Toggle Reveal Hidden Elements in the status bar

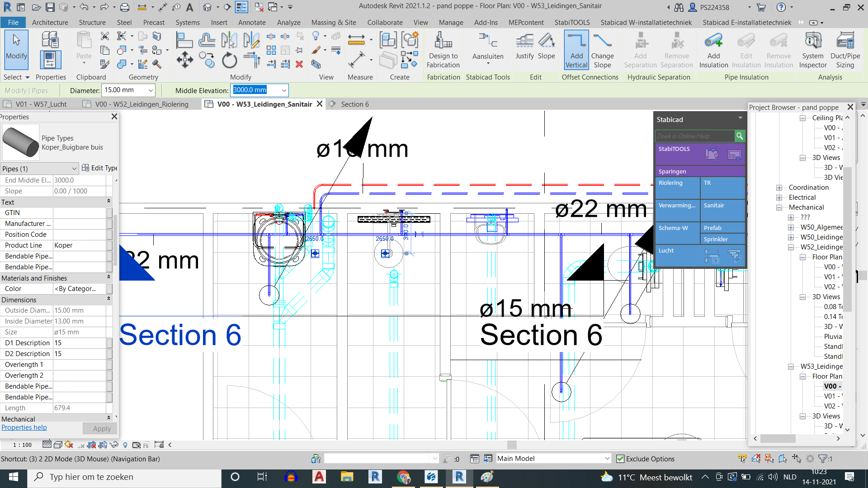[125, 445]
